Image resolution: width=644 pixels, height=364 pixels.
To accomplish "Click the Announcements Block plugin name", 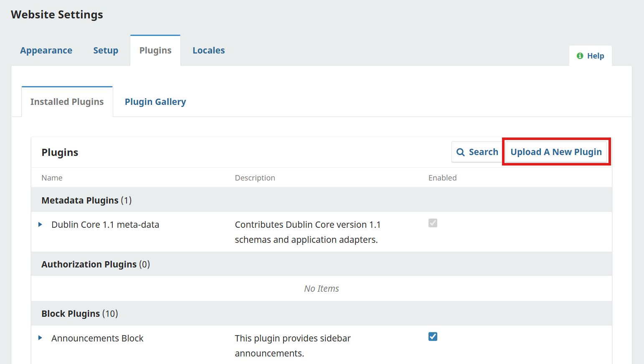I will point(97,339).
